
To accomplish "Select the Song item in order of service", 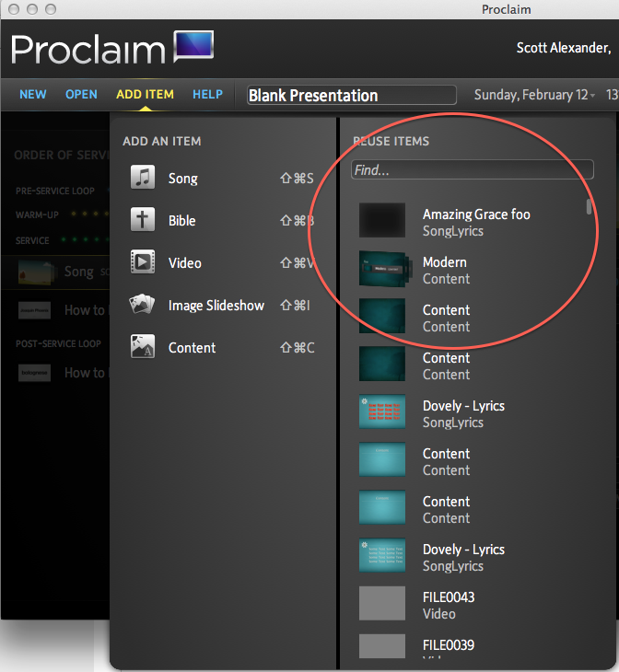I will coord(56,272).
